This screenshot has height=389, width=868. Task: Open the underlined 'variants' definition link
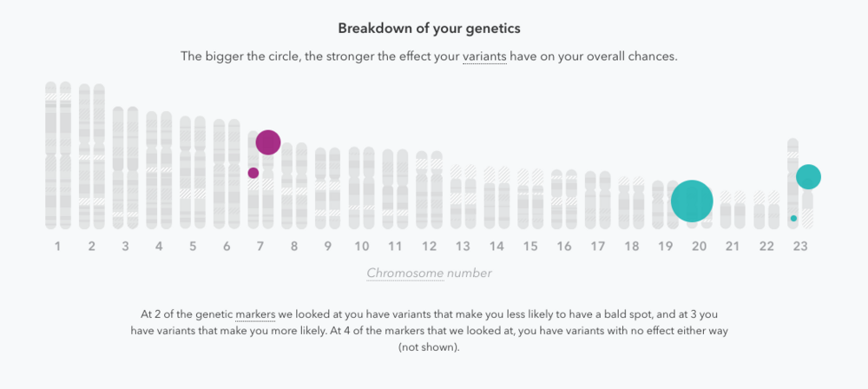pyautogui.click(x=484, y=56)
